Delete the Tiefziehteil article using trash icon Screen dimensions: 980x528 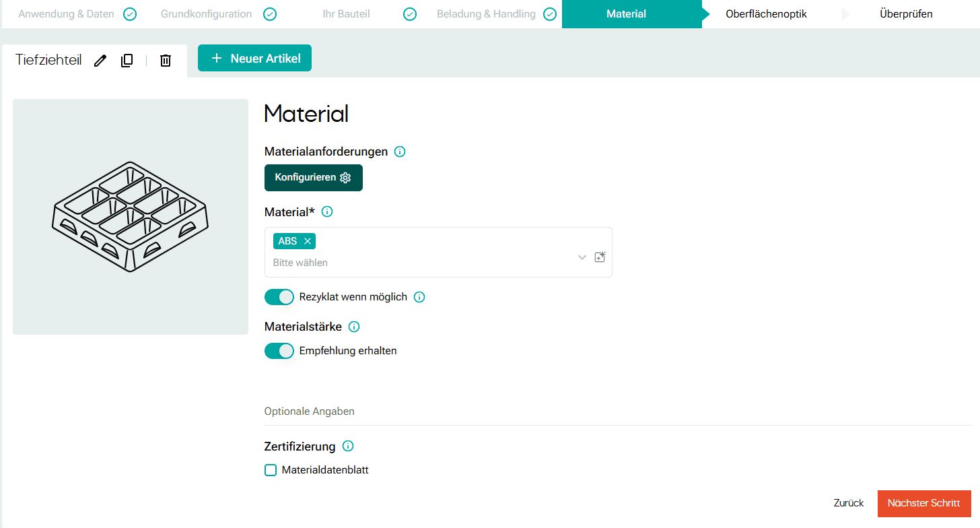(x=165, y=61)
